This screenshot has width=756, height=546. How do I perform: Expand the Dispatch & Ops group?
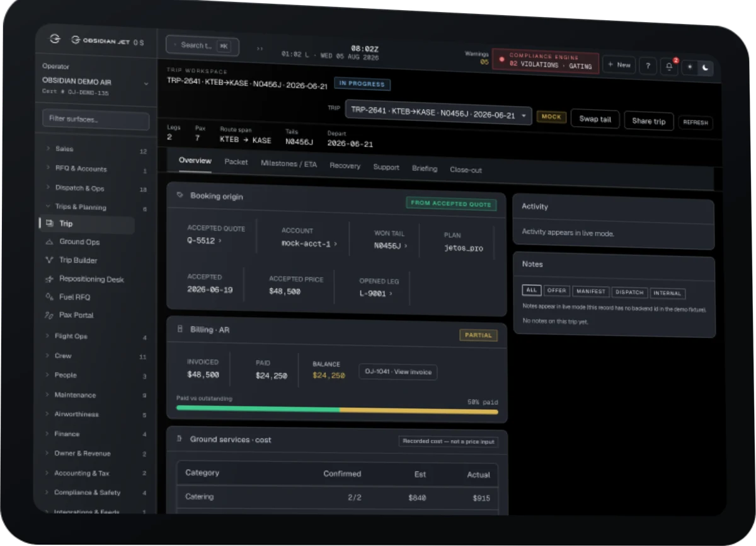click(x=96, y=188)
